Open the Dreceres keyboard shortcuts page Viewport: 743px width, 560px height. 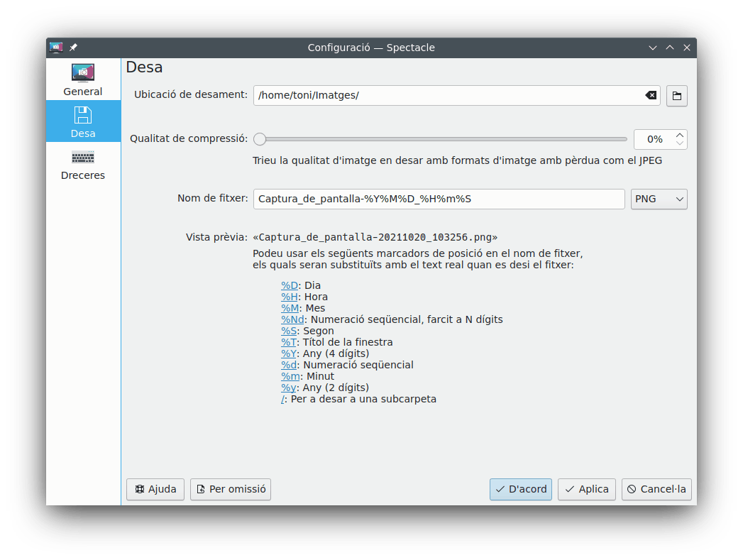pos(83,164)
